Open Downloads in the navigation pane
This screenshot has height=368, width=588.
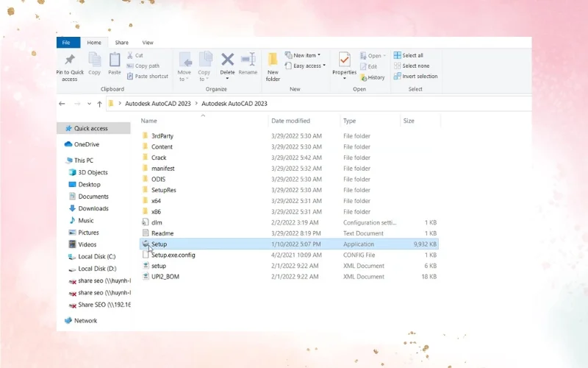pos(93,208)
